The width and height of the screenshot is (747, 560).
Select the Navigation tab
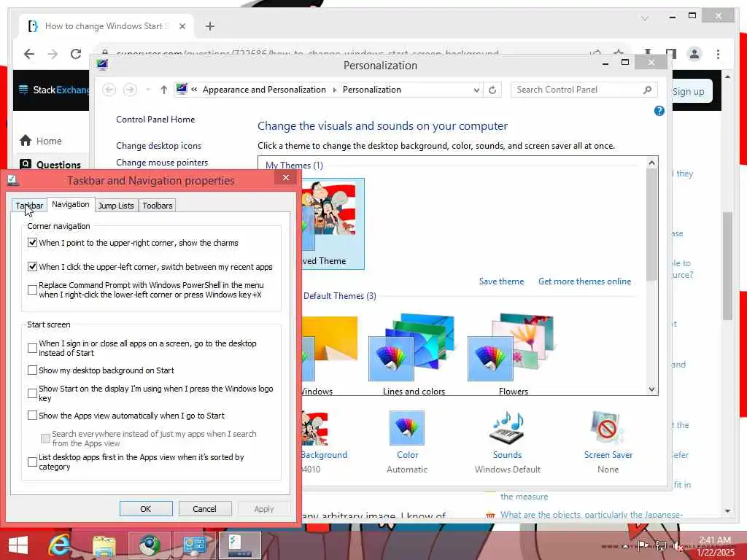pyautogui.click(x=71, y=204)
